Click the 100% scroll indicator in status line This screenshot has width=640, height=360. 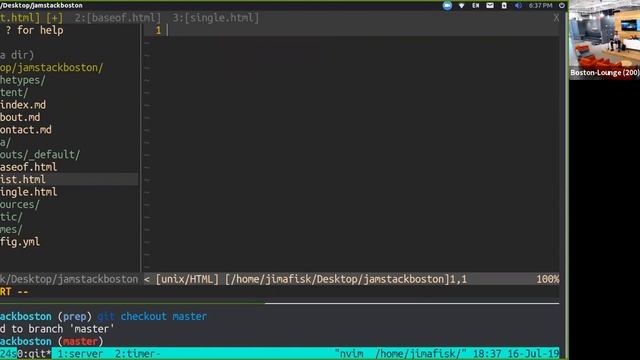pyautogui.click(x=547, y=279)
